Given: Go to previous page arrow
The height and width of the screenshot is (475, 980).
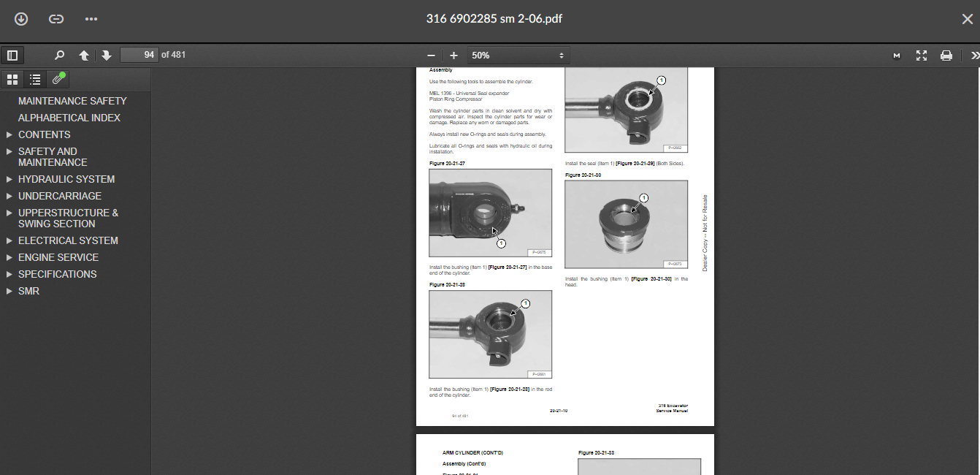Looking at the screenshot, I should coord(84,56).
